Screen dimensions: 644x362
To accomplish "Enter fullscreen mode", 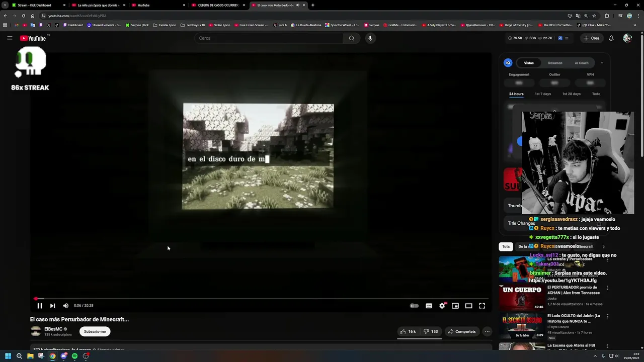I will pyautogui.click(x=482, y=306).
